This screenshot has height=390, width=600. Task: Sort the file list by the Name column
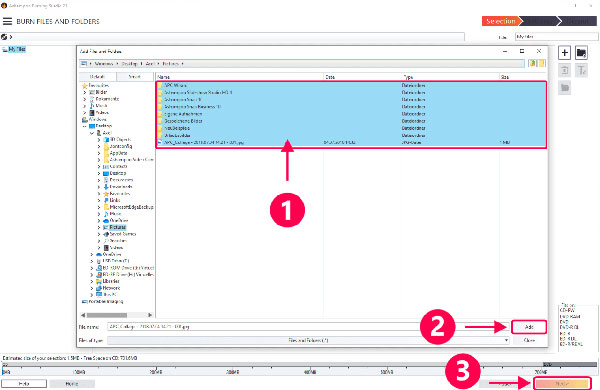(240, 77)
